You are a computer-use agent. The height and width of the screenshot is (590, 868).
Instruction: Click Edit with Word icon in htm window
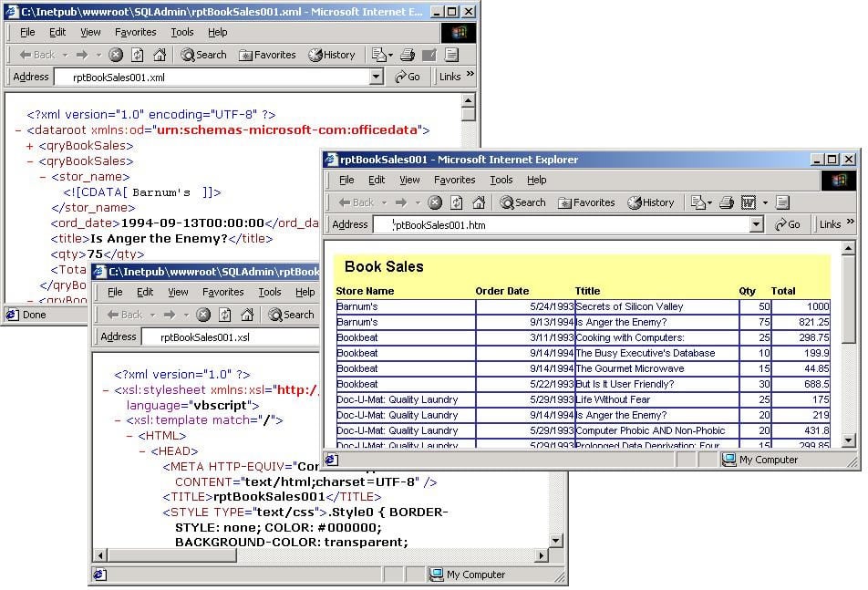[748, 202]
